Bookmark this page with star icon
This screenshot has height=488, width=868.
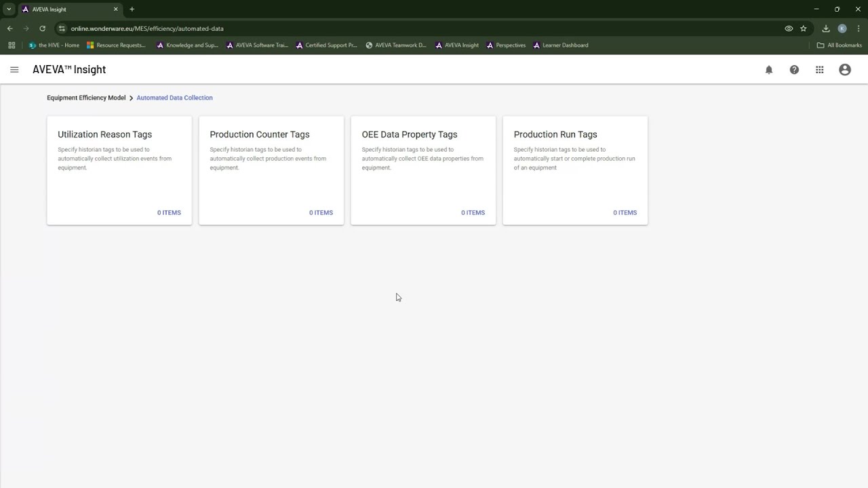[804, 28]
